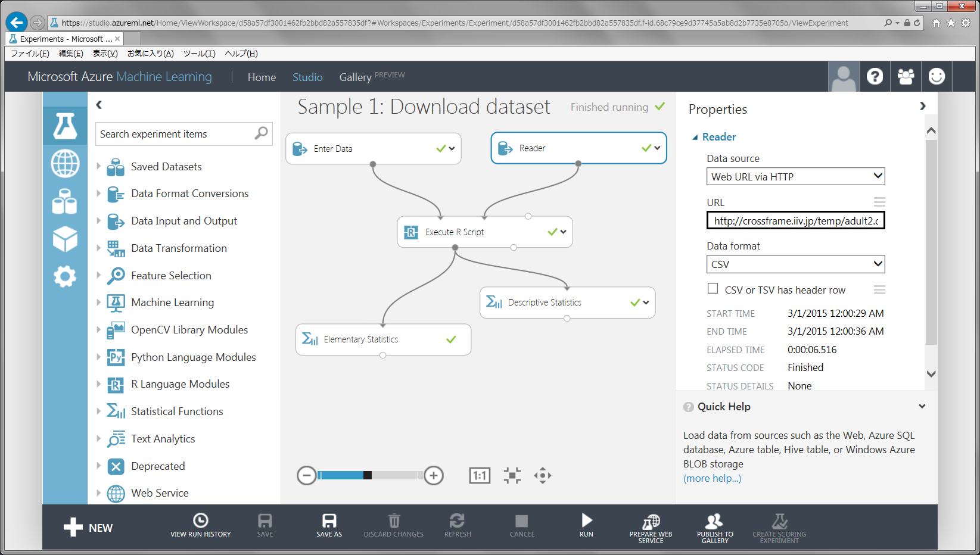Open View Run History clock icon
980x555 pixels.
click(201, 521)
